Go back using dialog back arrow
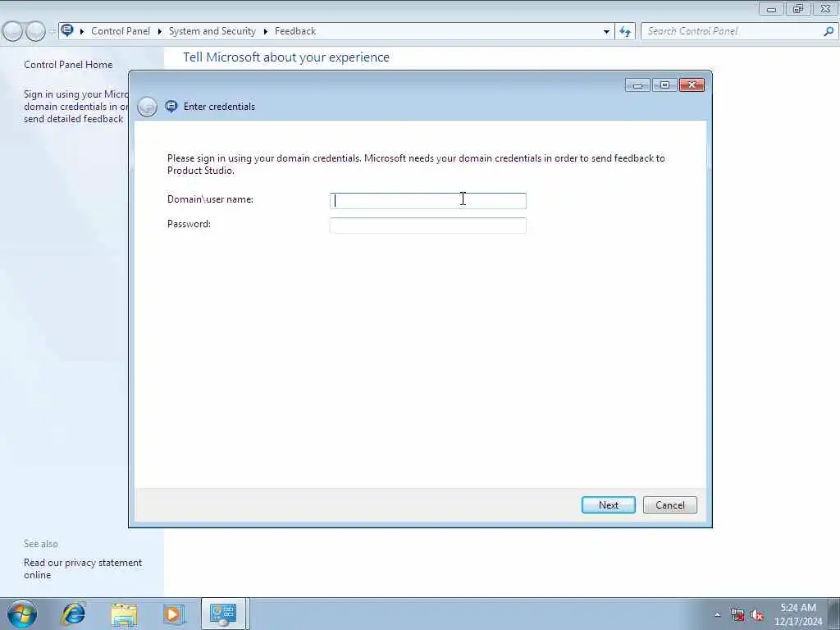 click(x=147, y=107)
